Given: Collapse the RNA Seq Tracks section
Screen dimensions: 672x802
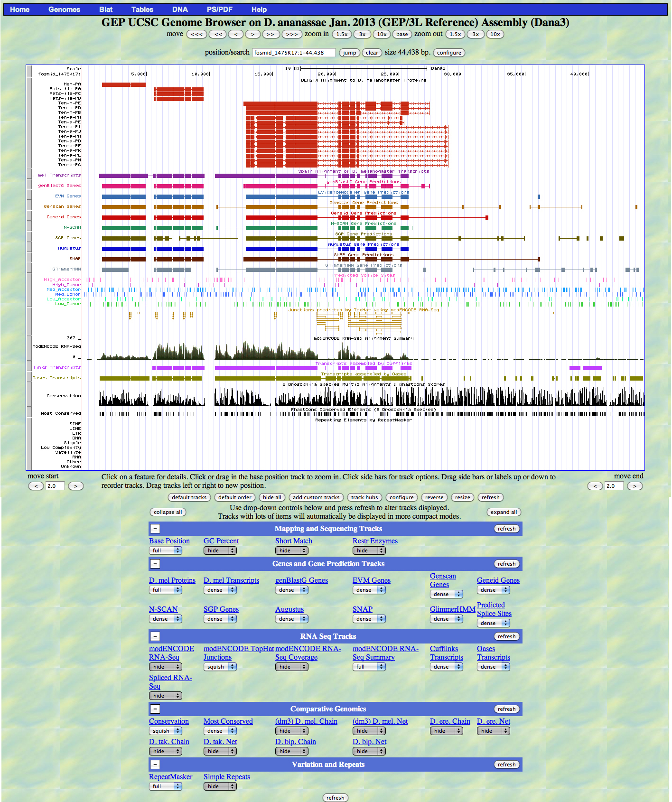Looking at the screenshot, I should coord(156,636).
